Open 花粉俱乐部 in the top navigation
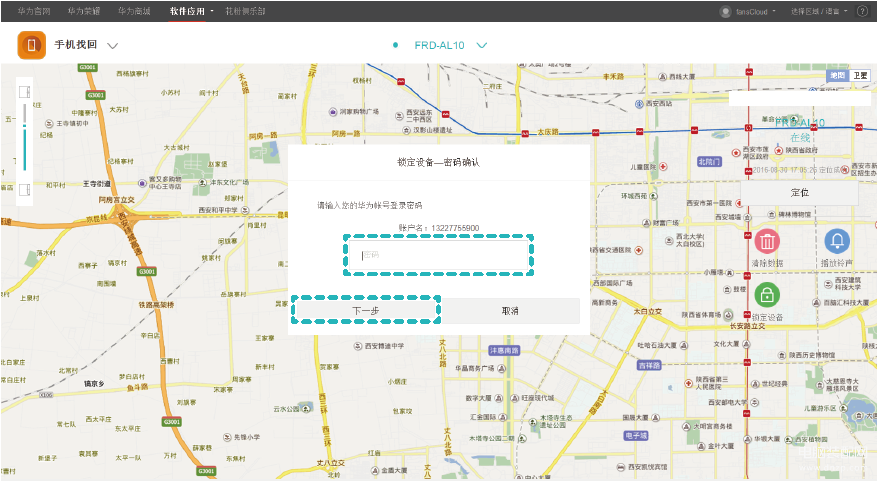This screenshot has height=481, width=878. point(245,11)
